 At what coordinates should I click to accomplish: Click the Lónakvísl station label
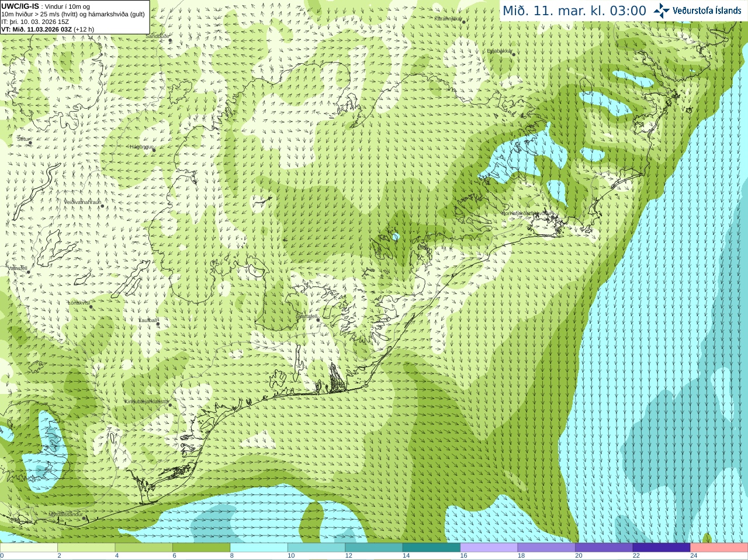tap(79, 303)
